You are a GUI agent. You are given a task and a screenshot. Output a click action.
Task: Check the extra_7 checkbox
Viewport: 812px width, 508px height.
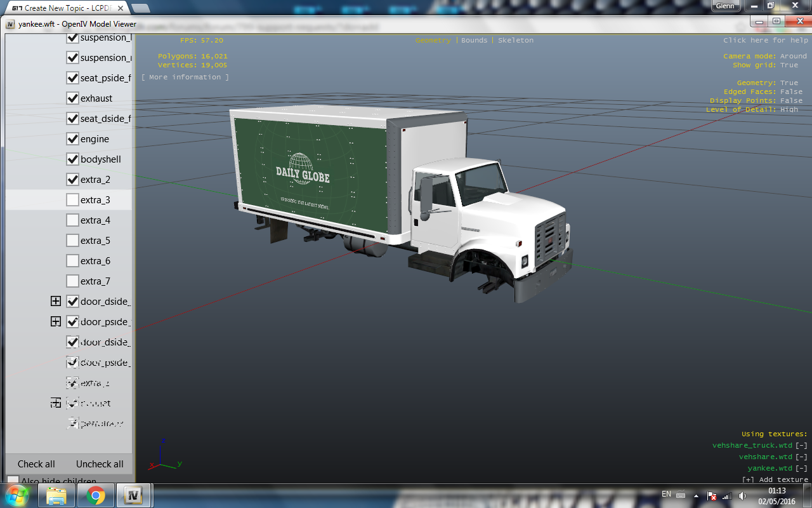tap(72, 281)
